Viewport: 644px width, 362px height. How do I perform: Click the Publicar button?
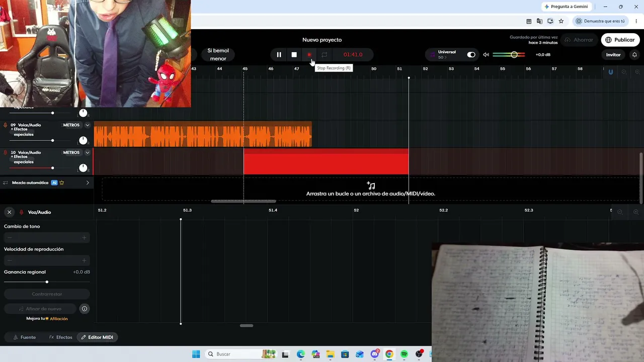click(620, 40)
